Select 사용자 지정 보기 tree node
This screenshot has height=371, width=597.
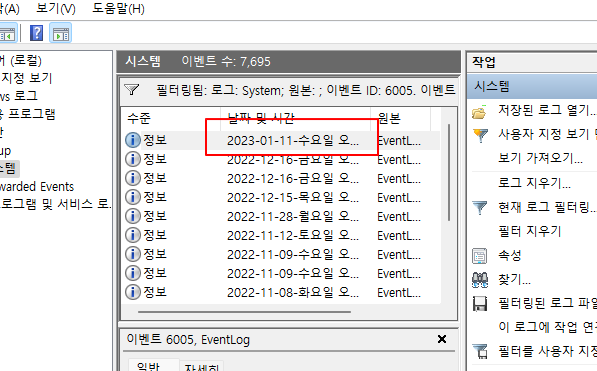(26, 78)
